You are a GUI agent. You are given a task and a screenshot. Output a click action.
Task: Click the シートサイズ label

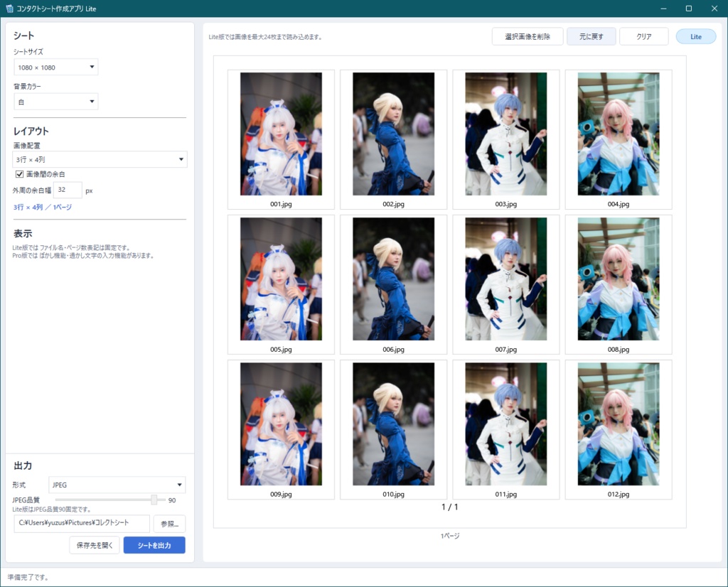pyautogui.click(x=28, y=51)
